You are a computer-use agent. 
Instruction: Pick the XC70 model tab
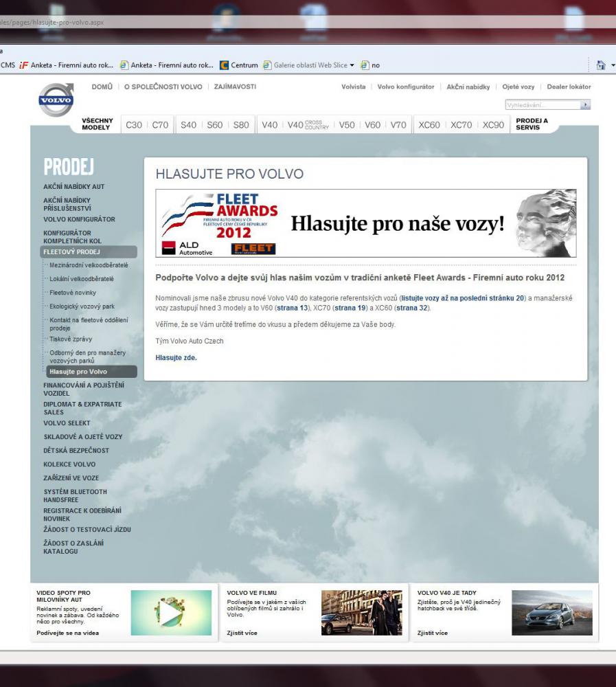[x=461, y=125]
